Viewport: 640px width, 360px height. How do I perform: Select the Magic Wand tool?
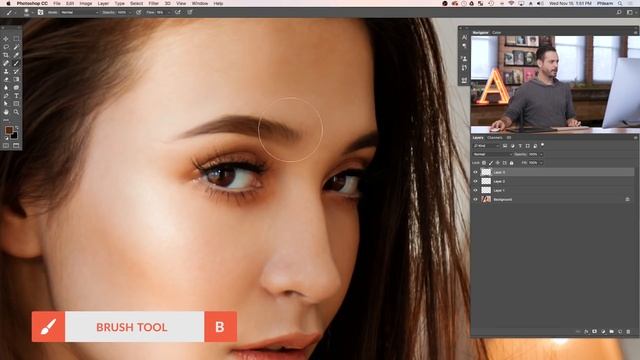16,47
